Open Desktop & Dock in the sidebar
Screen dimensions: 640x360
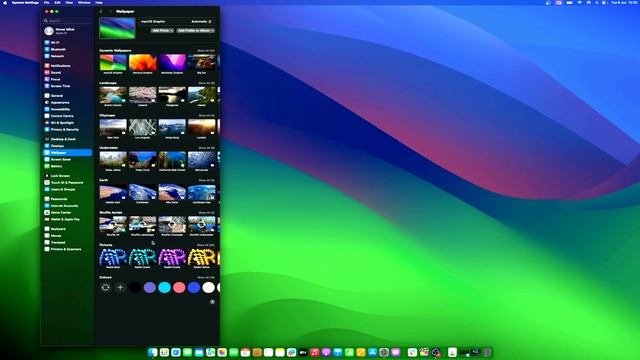point(67,139)
